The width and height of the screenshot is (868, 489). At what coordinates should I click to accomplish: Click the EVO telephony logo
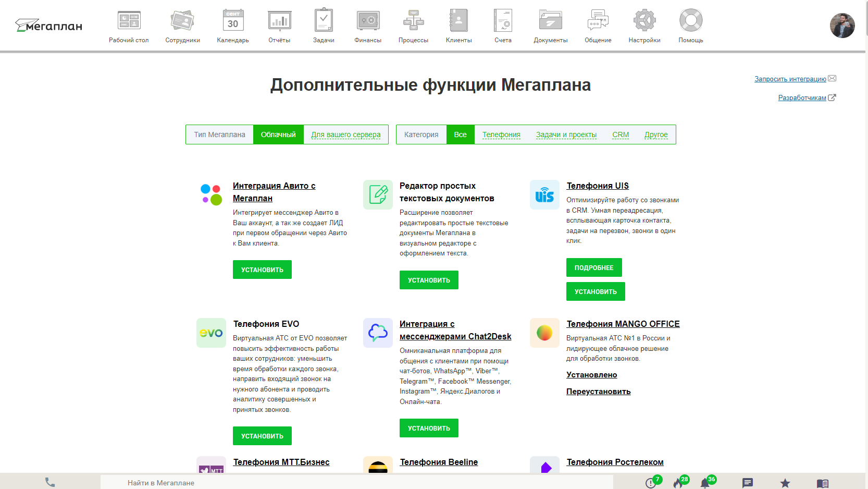tap(211, 333)
